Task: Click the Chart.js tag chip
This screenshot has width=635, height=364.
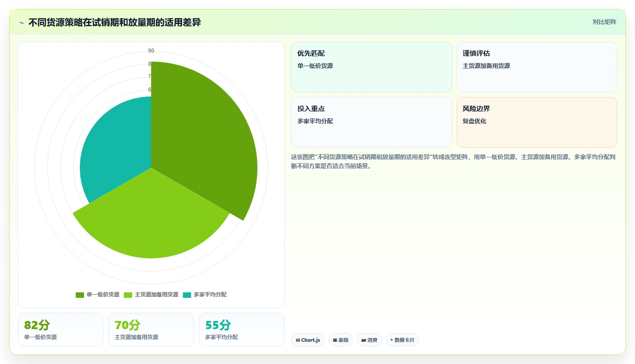Action: click(x=308, y=340)
